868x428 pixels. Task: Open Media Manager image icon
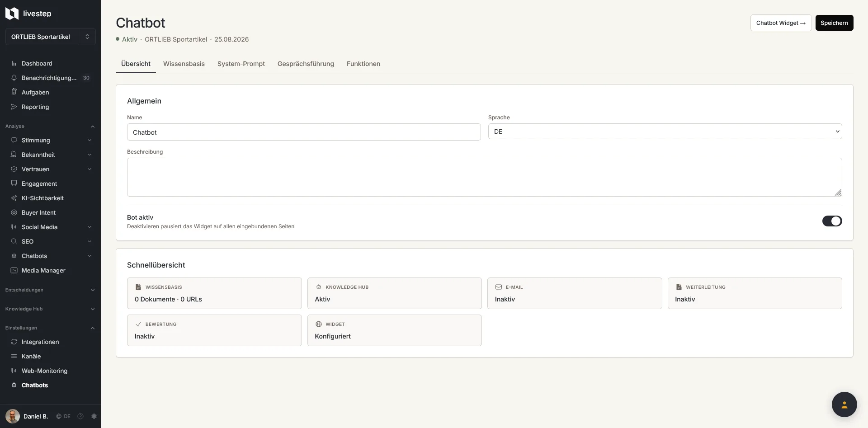pos(14,270)
